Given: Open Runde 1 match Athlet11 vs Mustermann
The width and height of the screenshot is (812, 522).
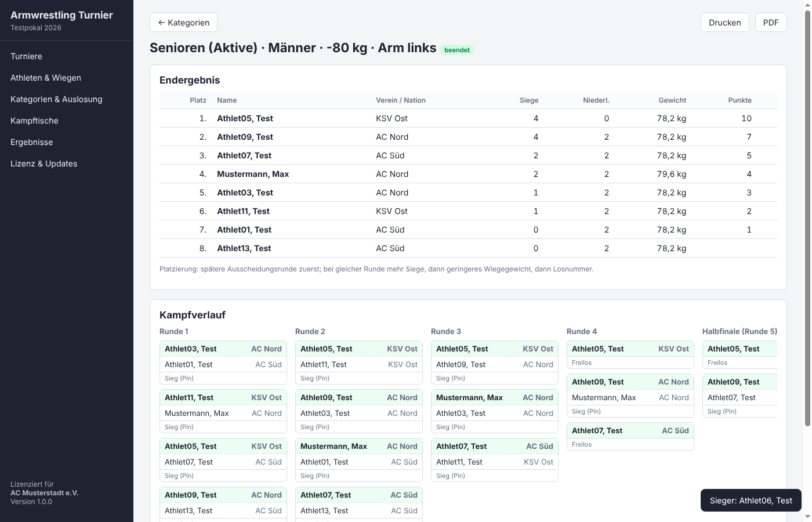Looking at the screenshot, I should click(x=223, y=411).
